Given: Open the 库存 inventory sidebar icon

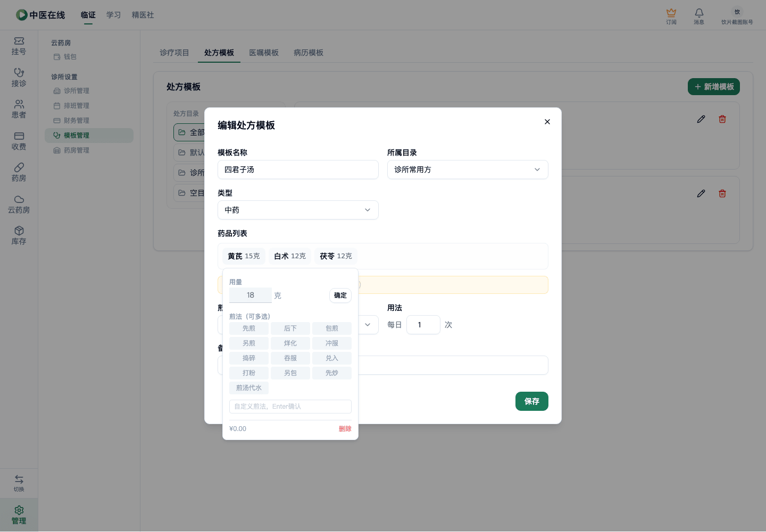Looking at the screenshot, I should coord(19,236).
